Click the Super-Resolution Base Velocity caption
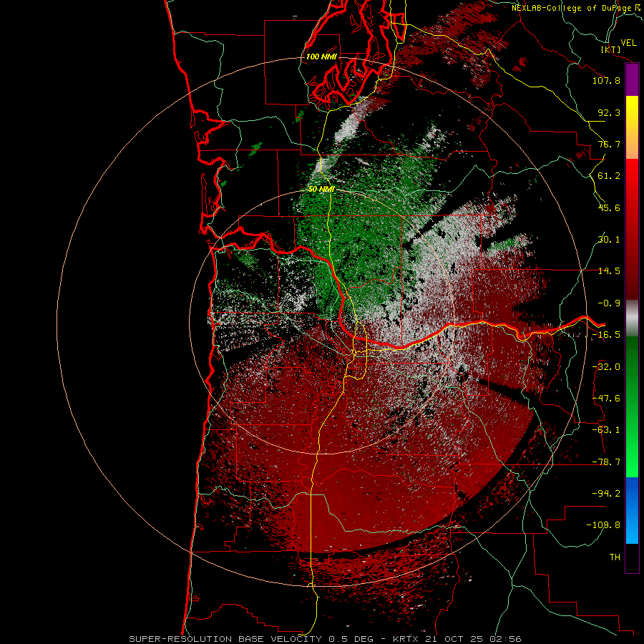Image resolution: width=644 pixels, height=644 pixels. [x=326, y=639]
